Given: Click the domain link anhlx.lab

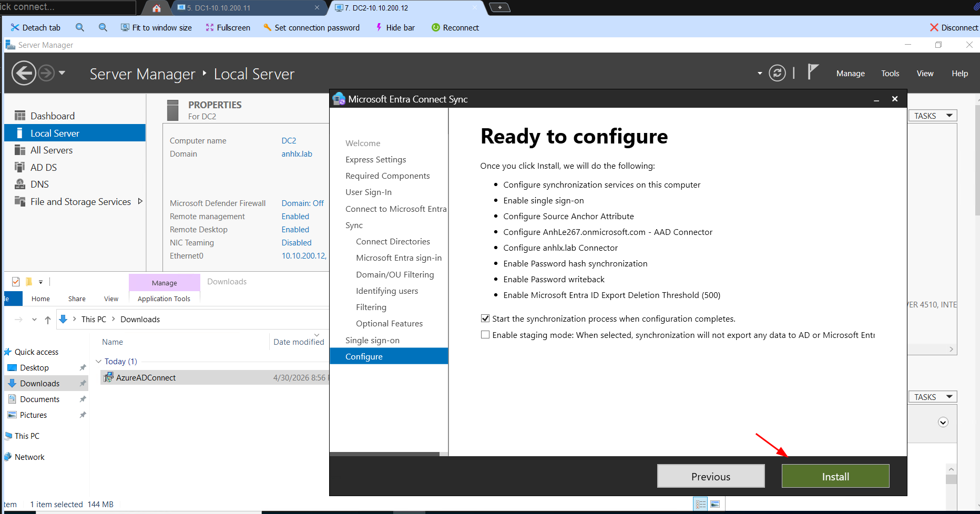Looking at the screenshot, I should click(297, 154).
